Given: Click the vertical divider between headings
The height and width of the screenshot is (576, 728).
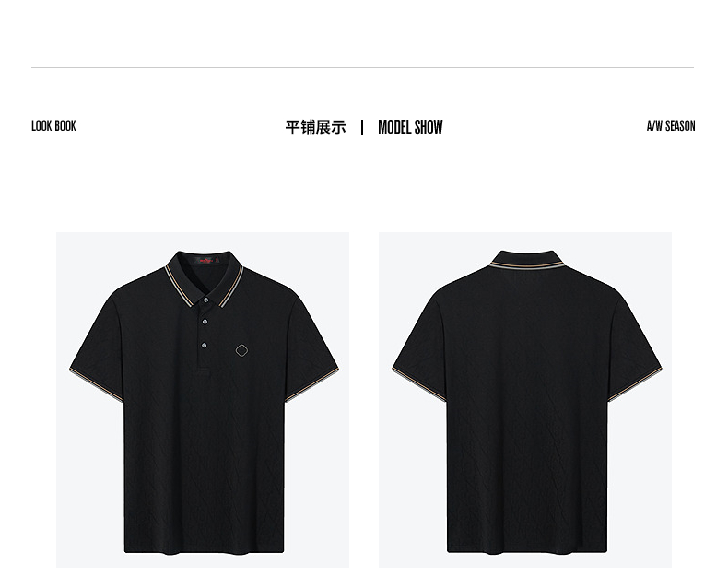Looking at the screenshot, I should (x=362, y=127).
